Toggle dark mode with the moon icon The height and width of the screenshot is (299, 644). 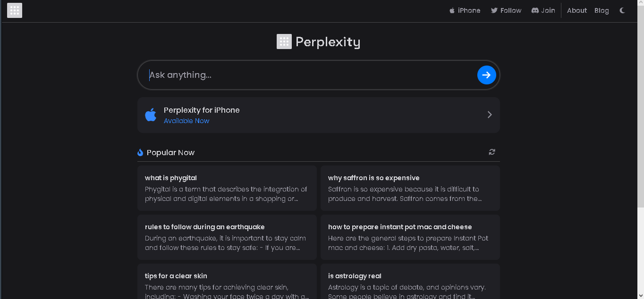click(x=622, y=10)
